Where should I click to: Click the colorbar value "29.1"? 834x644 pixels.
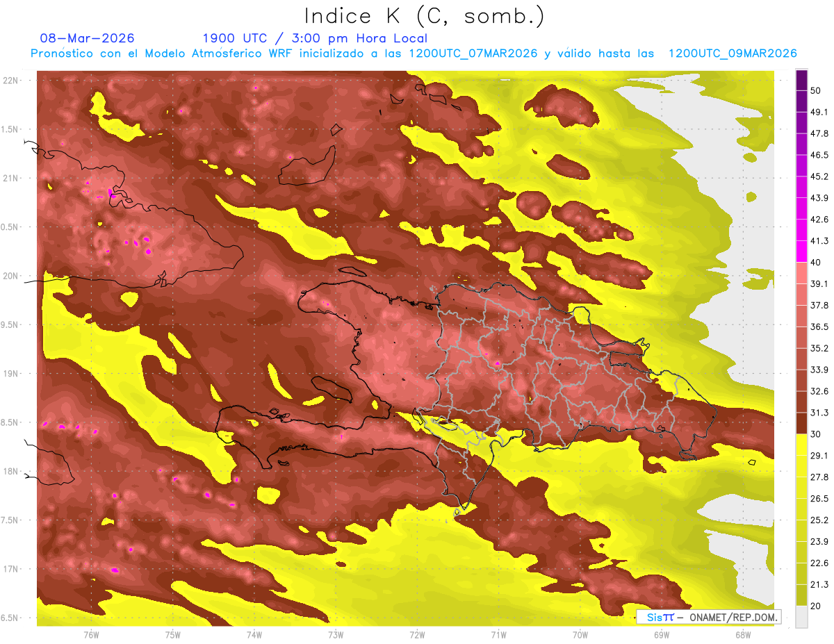tap(819, 456)
